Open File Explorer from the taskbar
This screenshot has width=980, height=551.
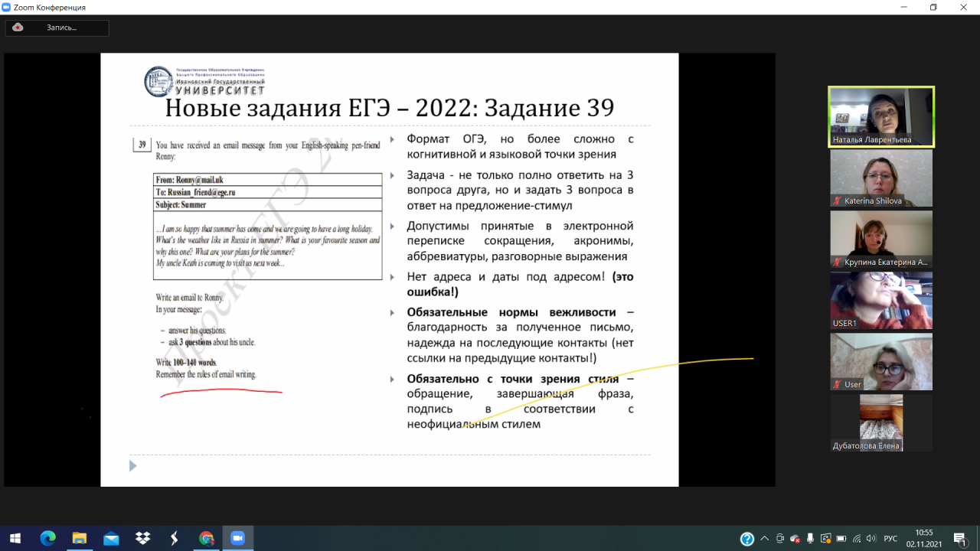coord(79,539)
